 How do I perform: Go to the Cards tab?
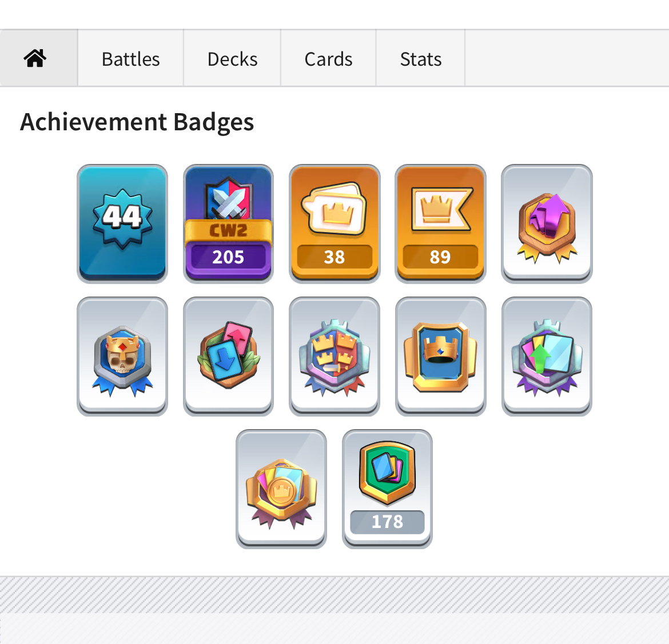328,58
